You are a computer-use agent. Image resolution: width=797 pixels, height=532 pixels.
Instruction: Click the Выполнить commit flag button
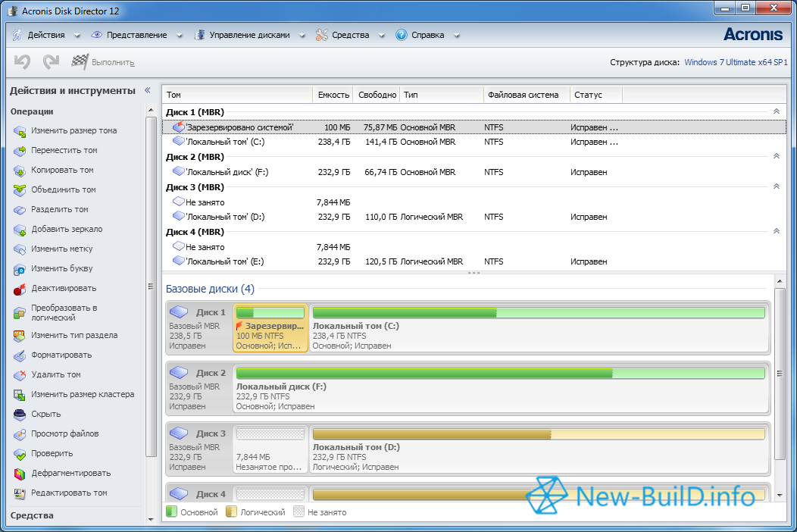point(103,62)
